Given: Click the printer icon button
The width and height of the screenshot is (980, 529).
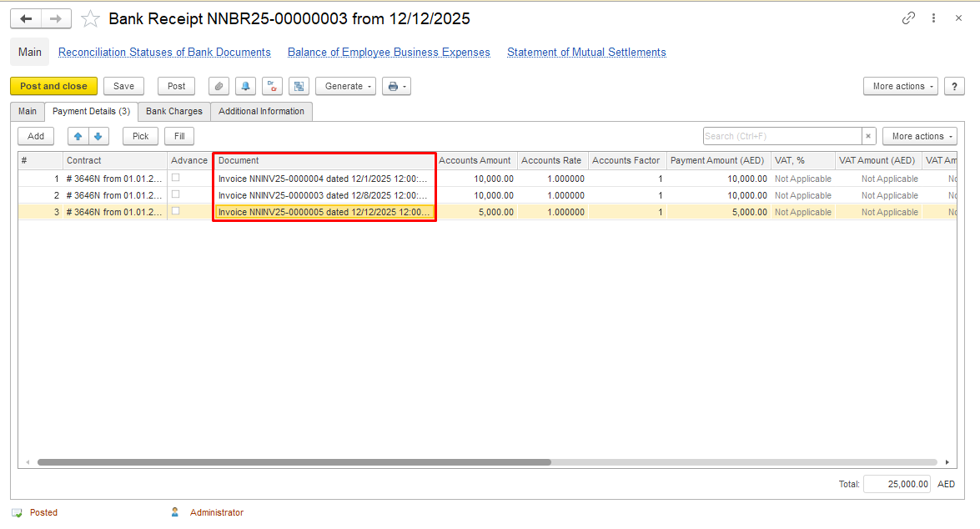Looking at the screenshot, I should click(396, 86).
